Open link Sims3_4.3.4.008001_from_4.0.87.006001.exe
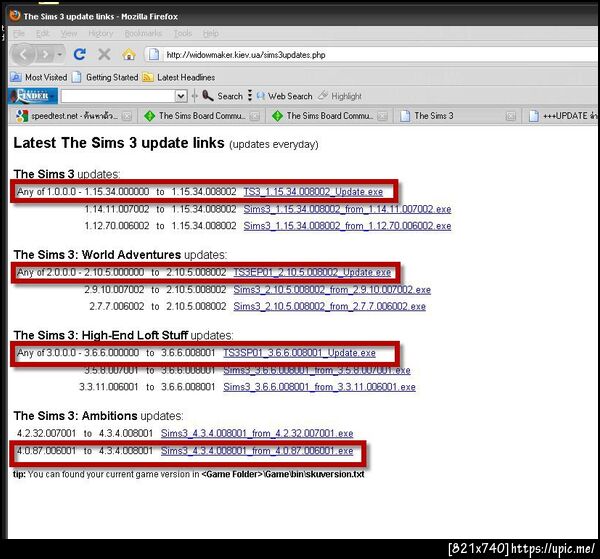 pos(257,451)
